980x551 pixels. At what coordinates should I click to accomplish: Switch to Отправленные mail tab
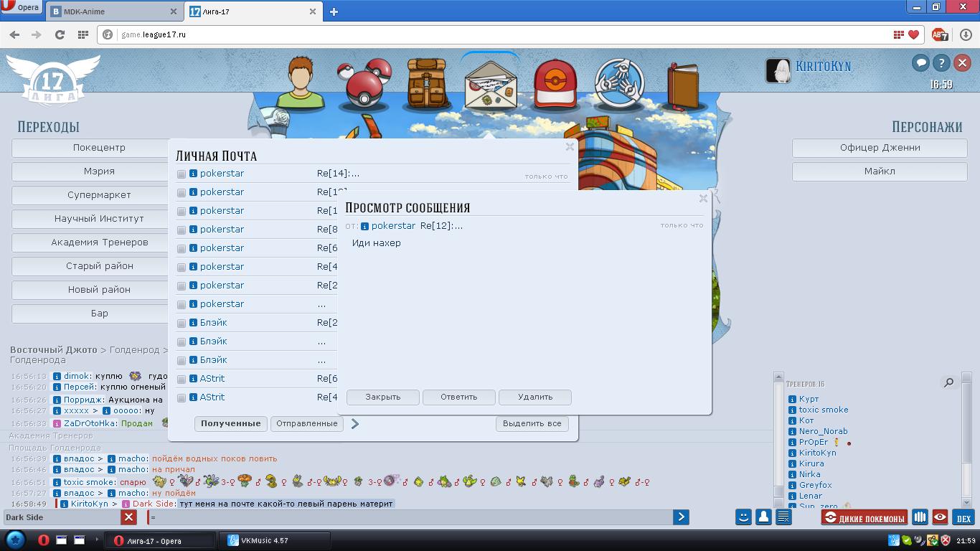click(307, 424)
